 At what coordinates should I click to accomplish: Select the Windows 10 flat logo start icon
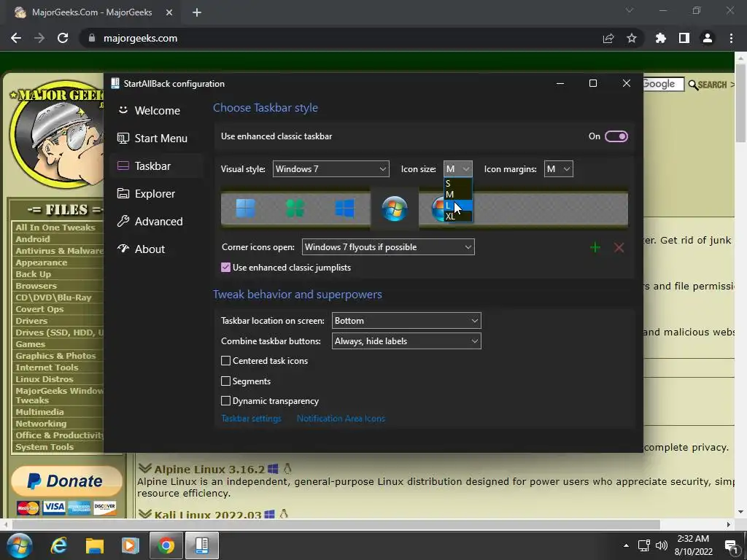(344, 208)
